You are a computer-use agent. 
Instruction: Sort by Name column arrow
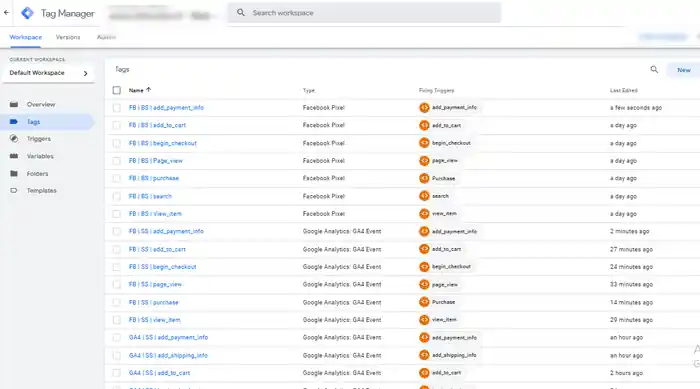[149, 90]
